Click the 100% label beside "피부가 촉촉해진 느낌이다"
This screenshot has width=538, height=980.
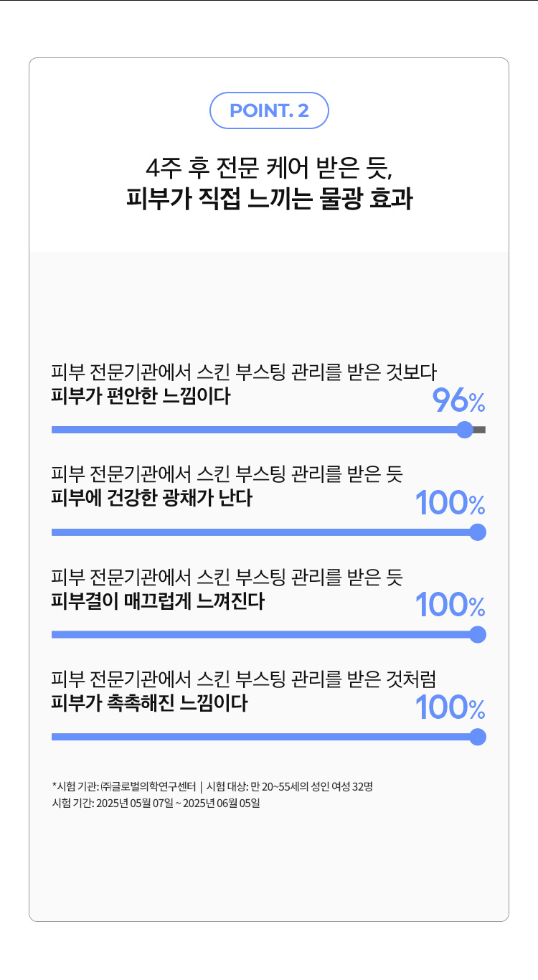point(450,710)
